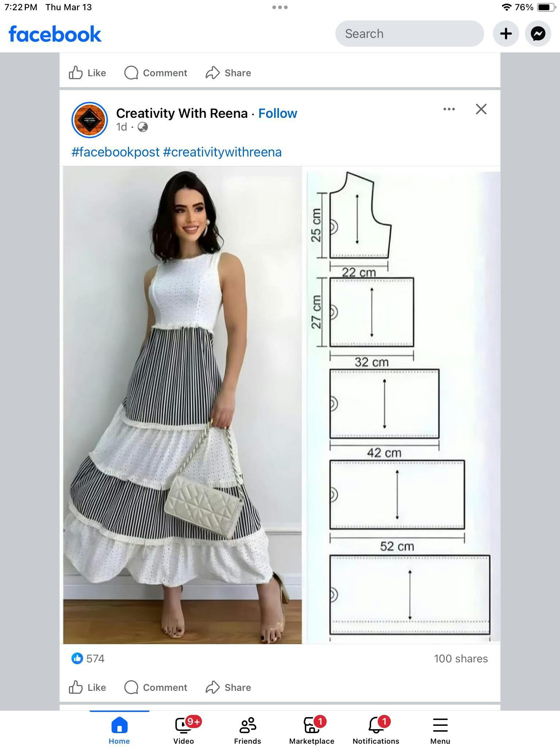Tap the plus create button
Viewport: 560px width, 747px height.
506,34
